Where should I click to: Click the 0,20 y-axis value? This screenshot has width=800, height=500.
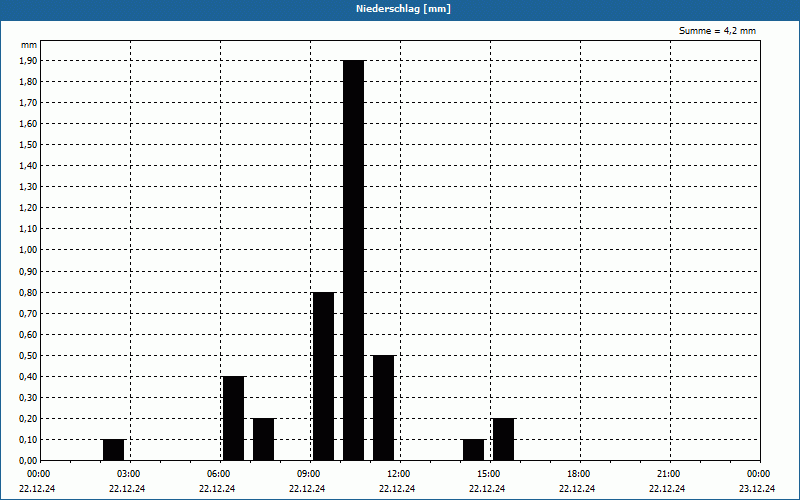click(28, 419)
